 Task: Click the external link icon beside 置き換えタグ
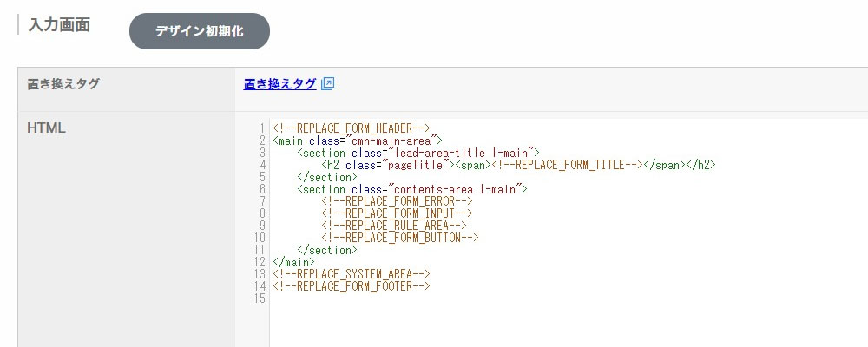pyautogui.click(x=327, y=84)
